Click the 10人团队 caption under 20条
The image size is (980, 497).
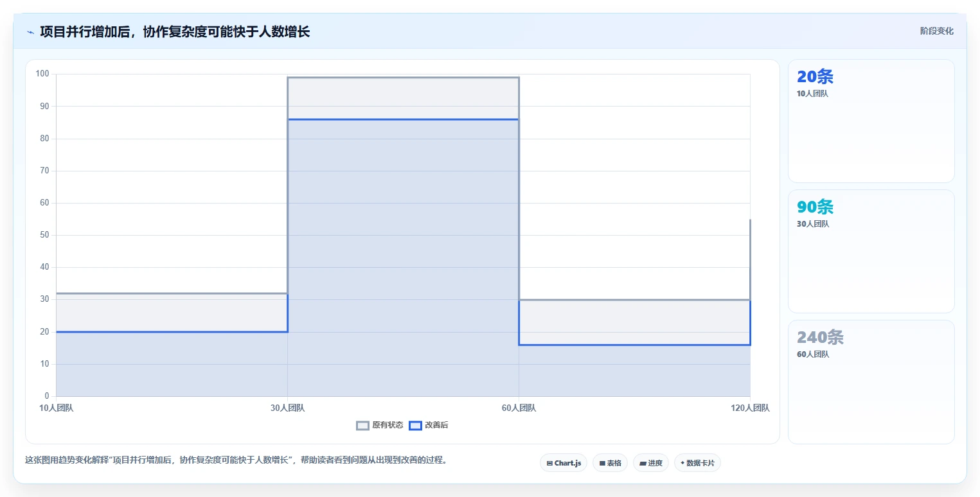coord(812,94)
